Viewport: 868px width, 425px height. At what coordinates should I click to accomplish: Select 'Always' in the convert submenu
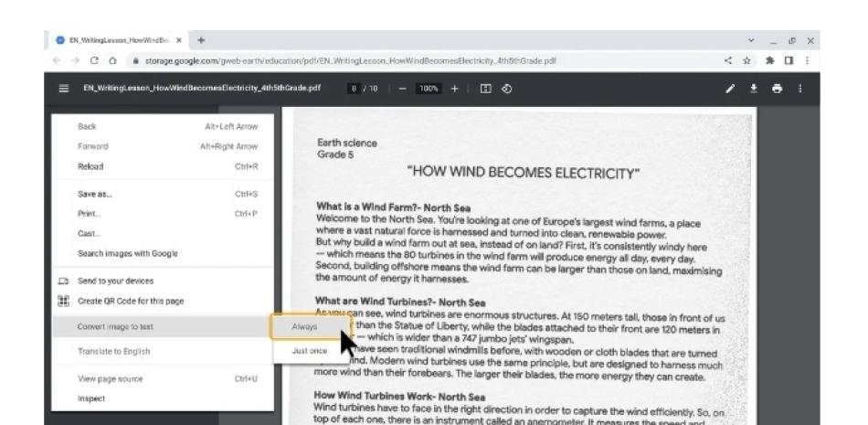[304, 326]
